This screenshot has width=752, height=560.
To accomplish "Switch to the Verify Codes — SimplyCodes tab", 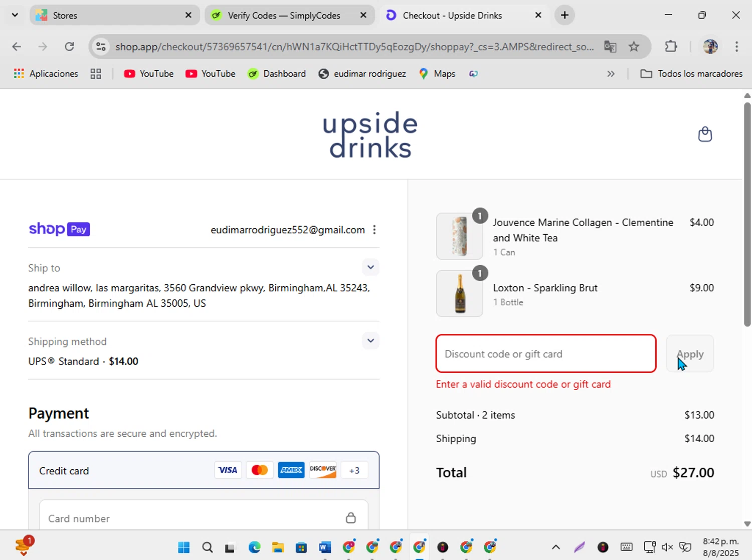I will (290, 15).
